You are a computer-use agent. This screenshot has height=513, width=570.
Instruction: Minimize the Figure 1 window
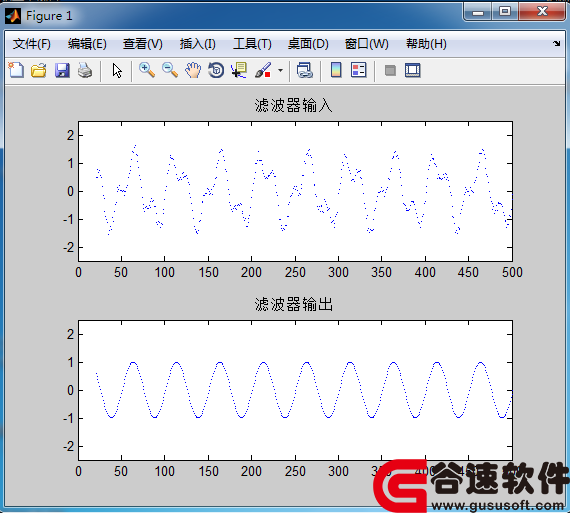478,12
